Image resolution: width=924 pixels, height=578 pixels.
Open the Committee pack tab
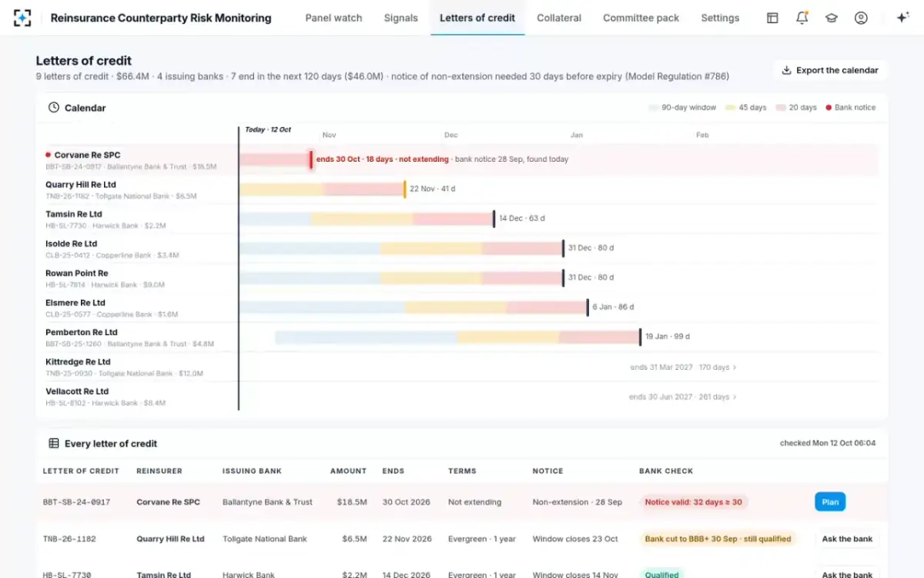tap(641, 18)
